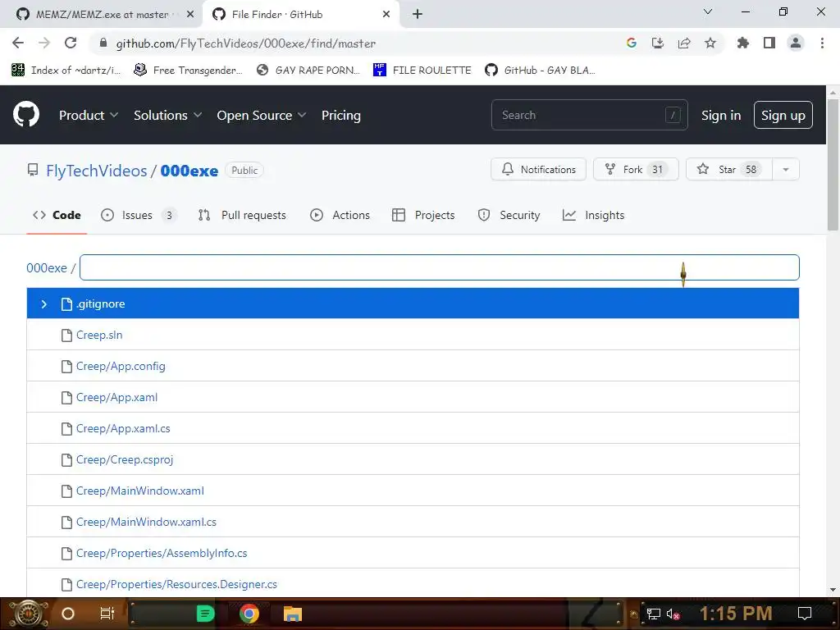840x630 pixels.
Task: Close the File Finder GitHub tab
Action: [x=386, y=14]
